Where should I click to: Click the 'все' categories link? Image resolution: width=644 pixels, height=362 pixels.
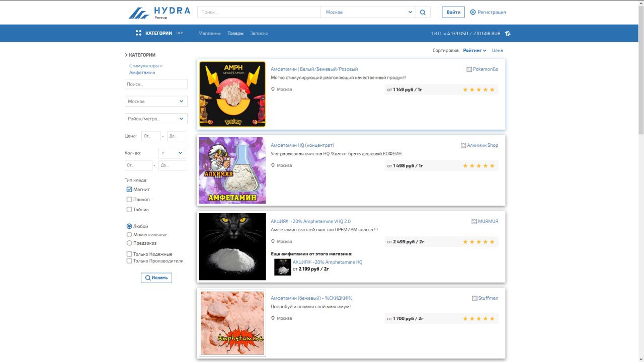click(x=180, y=33)
